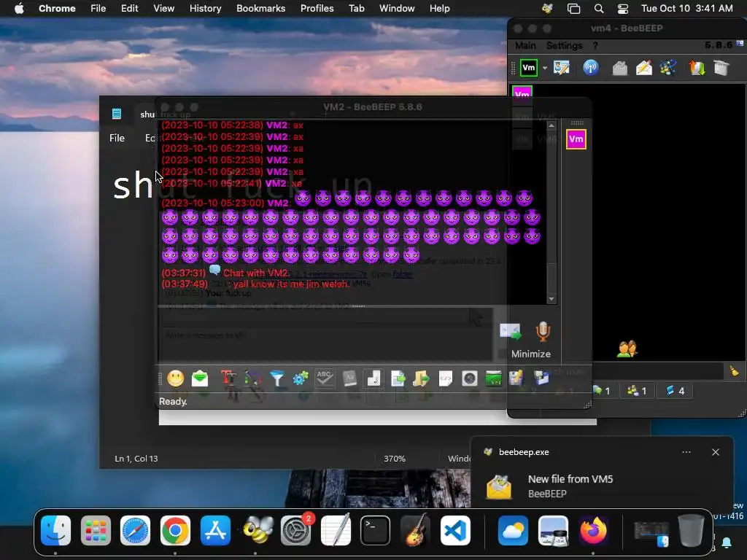Click the two-users icon in vm4 window
The height and width of the screenshot is (560, 747).
click(627, 349)
